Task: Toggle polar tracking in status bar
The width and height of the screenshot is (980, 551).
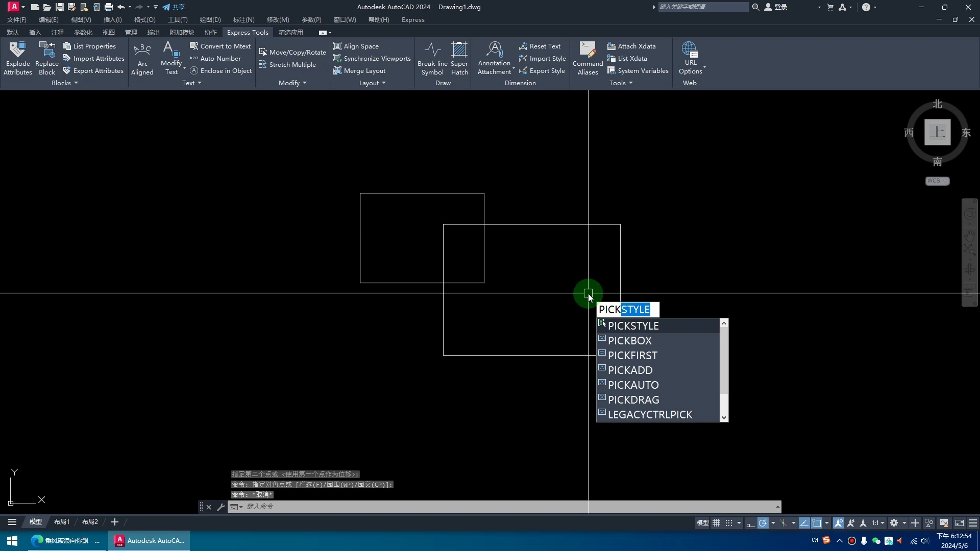Action: click(763, 523)
